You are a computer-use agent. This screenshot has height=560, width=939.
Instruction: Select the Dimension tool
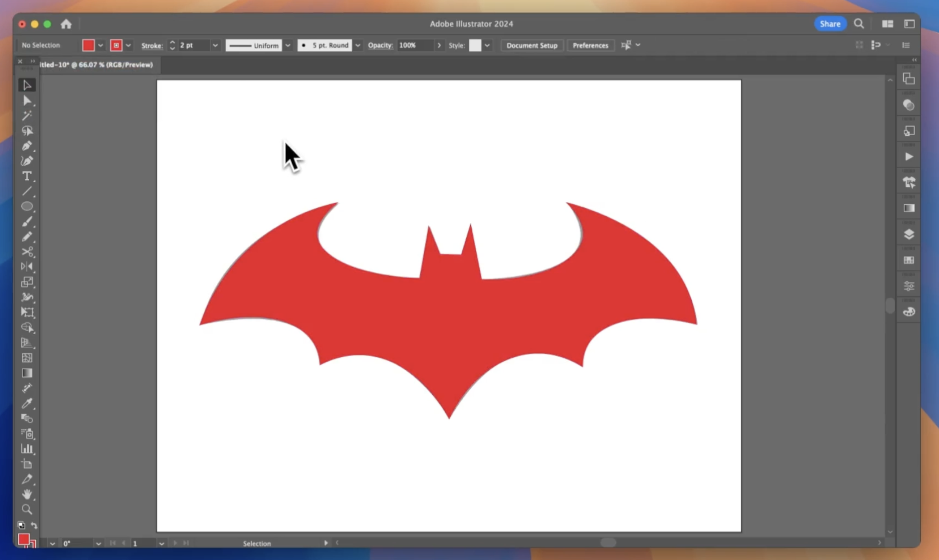tap(27, 388)
